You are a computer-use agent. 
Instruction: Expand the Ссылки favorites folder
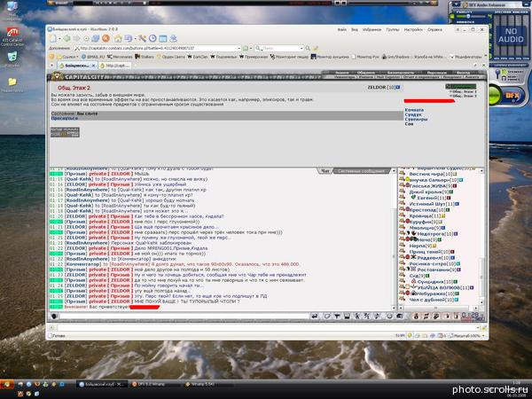pos(67,57)
